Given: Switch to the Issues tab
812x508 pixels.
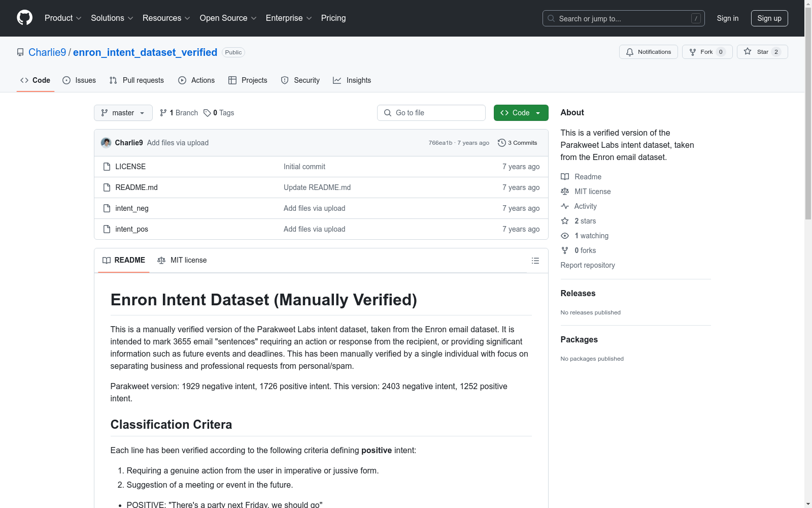Looking at the screenshot, I should click(x=79, y=80).
